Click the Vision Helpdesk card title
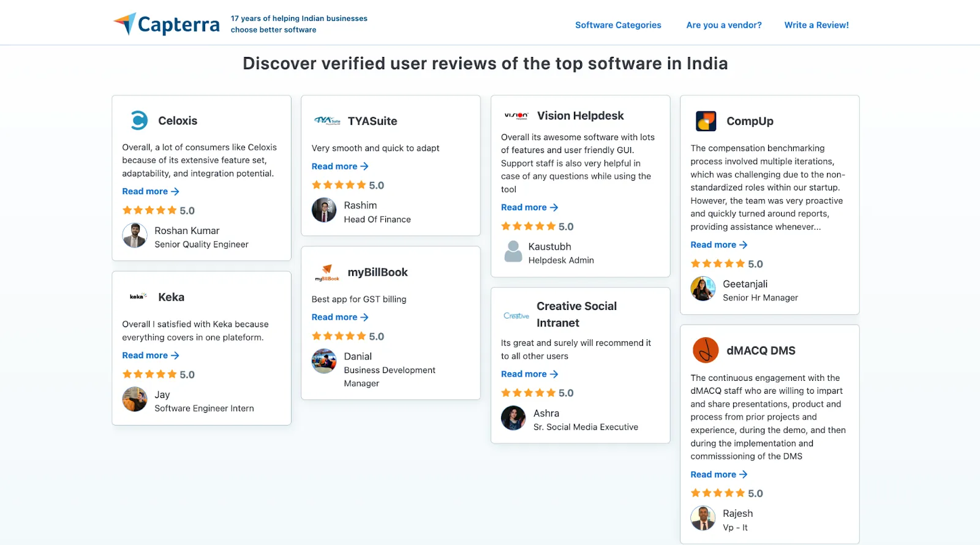This screenshot has width=980, height=545. 581,116
